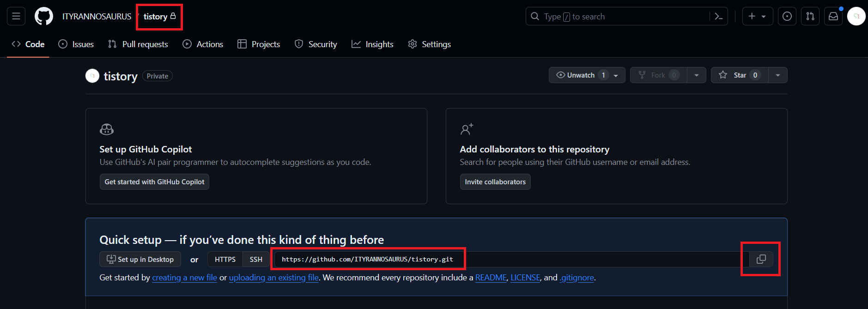Go to ITYRANNOSAURUS owner profile
The width and height of the screenshot is (868, 309).
pyautogui.click(x=97, y=17)
